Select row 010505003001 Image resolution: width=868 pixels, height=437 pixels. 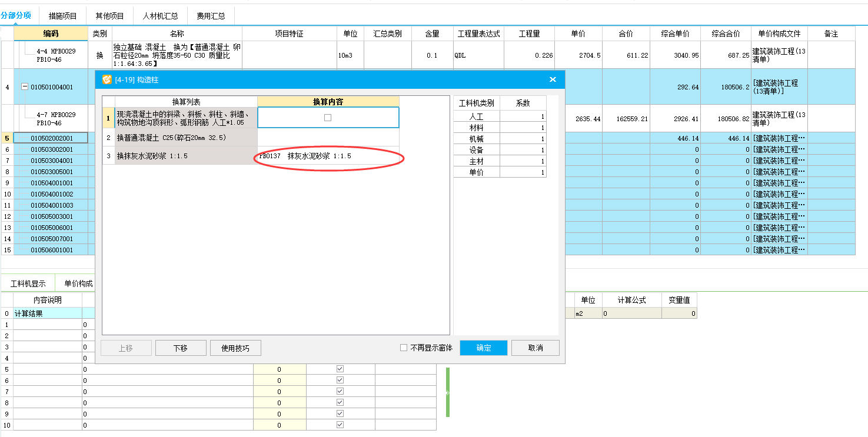[x=51, y=216]
